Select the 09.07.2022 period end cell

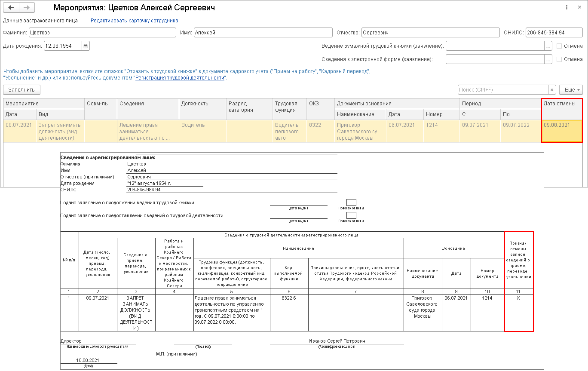click(x=521, y=131)
